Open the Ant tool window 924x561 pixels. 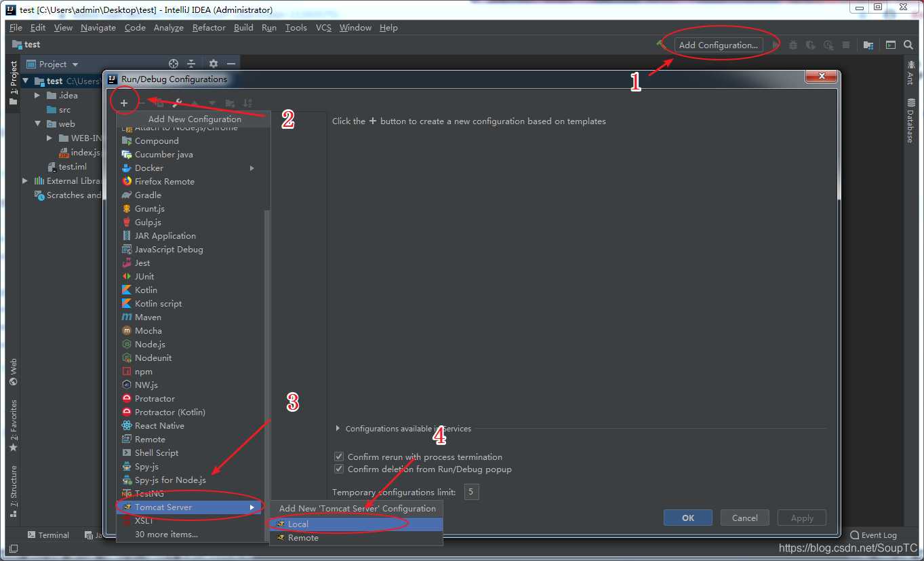tap(910, 72)
